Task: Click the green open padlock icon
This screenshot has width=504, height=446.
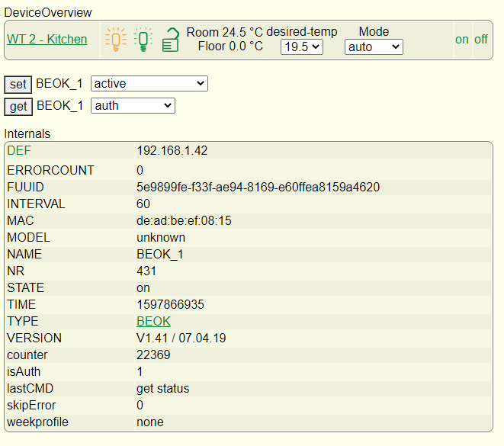Action: 170,40
